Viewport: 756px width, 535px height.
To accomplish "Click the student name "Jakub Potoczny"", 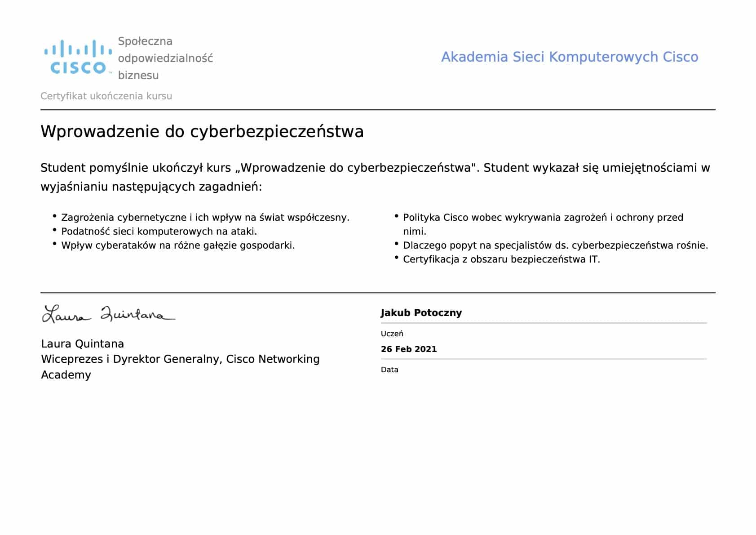I will tap(421, 313).
